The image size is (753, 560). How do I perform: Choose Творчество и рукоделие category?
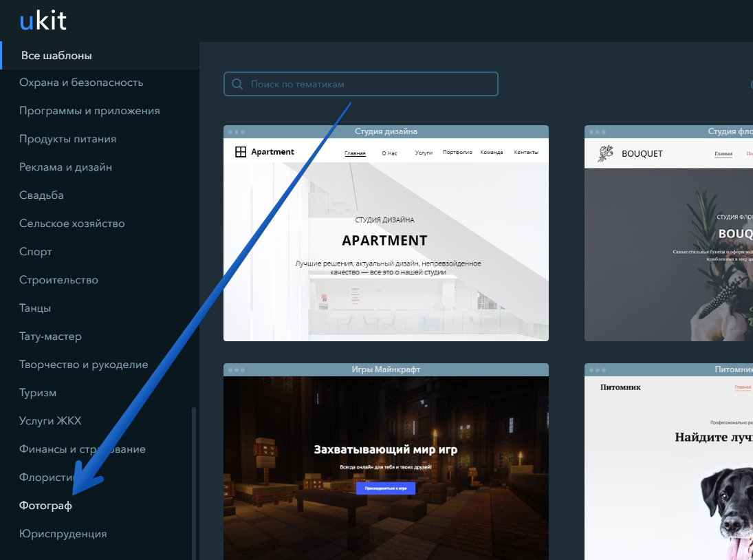click(x=84, y=365)
